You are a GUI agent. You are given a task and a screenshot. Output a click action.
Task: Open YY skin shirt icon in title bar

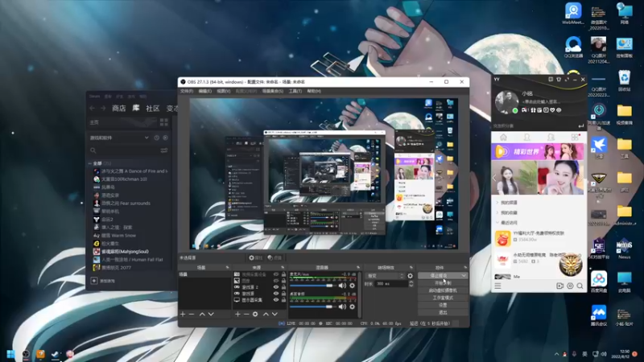tap(559, 80)
